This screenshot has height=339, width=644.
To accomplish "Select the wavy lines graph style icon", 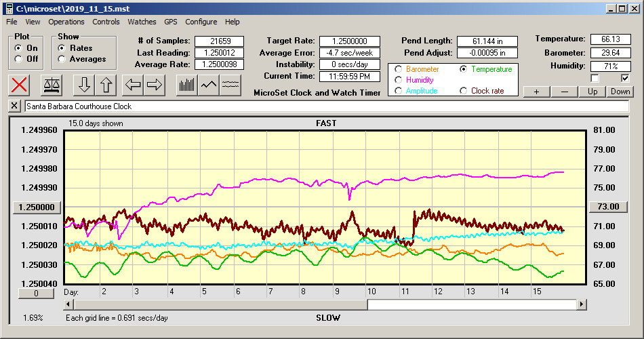I will 230,85.
